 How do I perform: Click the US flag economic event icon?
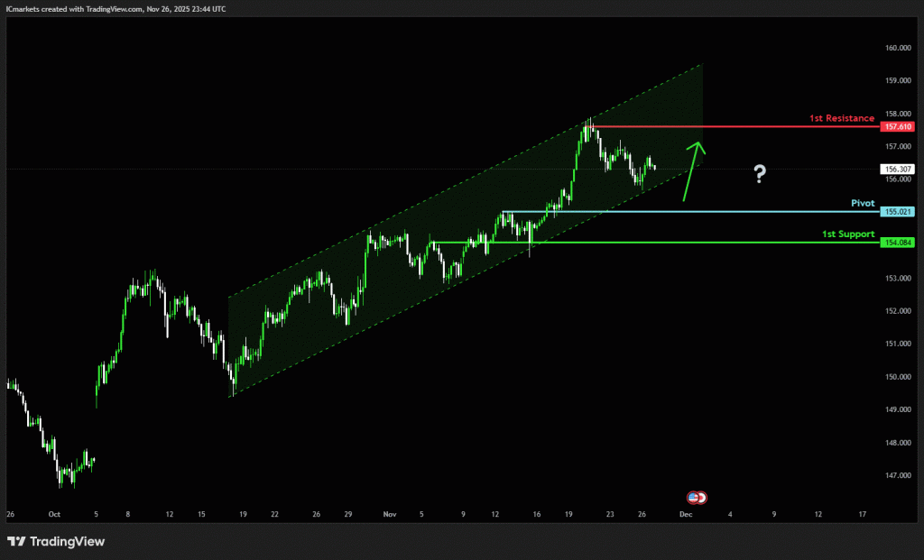(x=693, y=497)
